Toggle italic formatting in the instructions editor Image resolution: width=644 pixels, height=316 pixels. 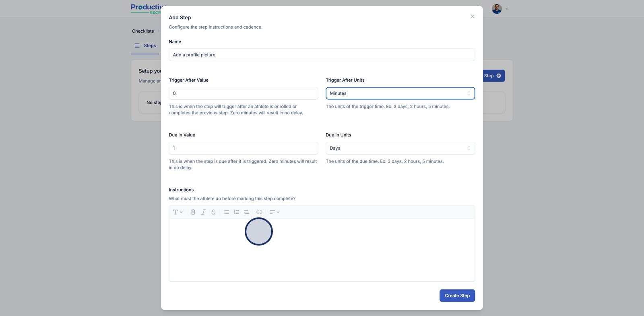pyautogui.click(x=203, y=212)
